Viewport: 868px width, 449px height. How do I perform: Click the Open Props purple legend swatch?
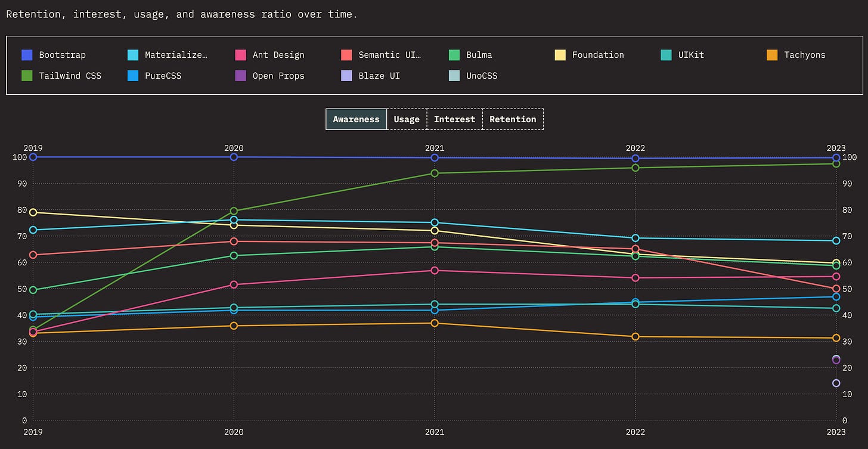coord(240,76)
